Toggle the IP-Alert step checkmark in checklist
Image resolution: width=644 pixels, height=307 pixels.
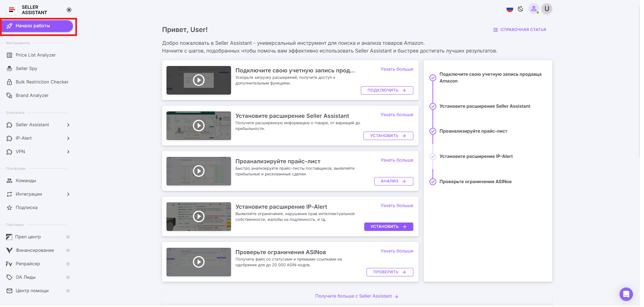coord(433,157)
